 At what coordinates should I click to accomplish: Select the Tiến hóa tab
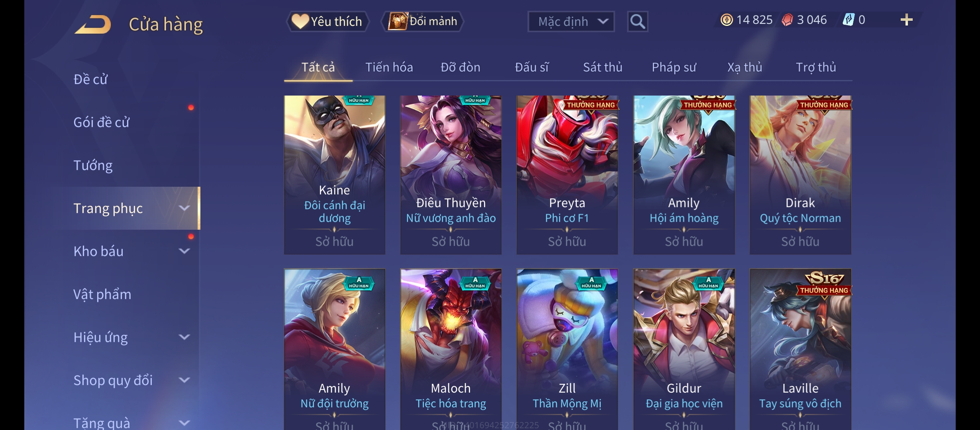click(389, 67)
